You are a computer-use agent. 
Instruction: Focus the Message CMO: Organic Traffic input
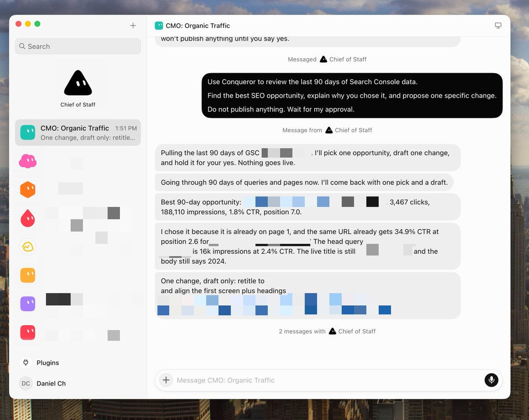(328, 380)
